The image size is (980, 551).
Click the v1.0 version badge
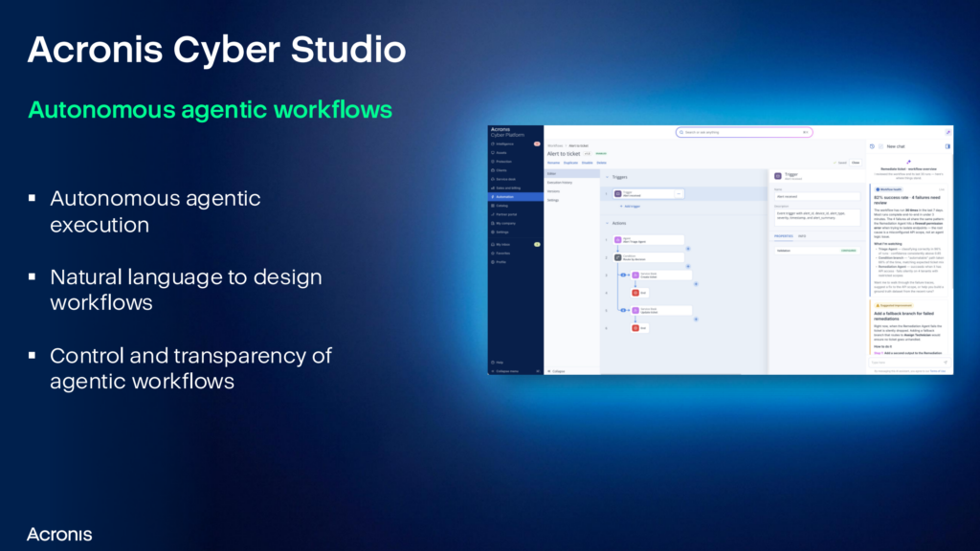588,154
